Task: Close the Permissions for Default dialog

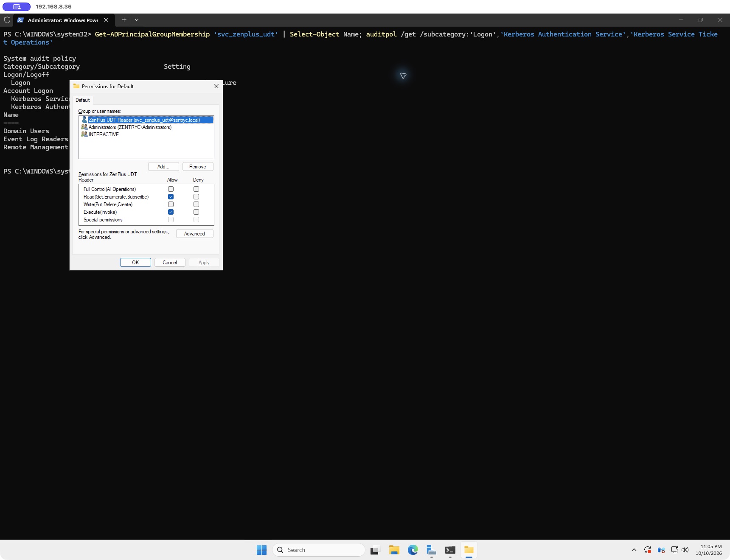Action: (x=216, y=86)
